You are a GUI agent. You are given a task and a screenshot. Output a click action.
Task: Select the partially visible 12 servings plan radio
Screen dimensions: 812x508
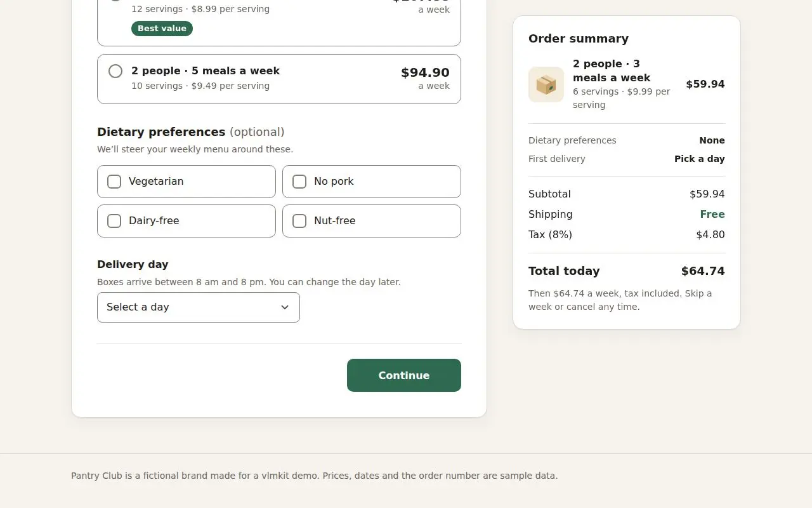(115, 1)
